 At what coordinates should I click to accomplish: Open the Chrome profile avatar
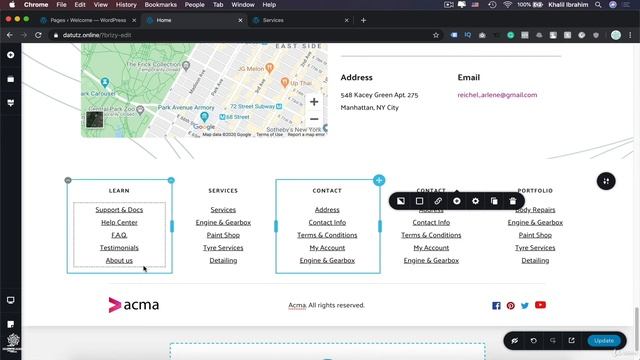point(616,35)
